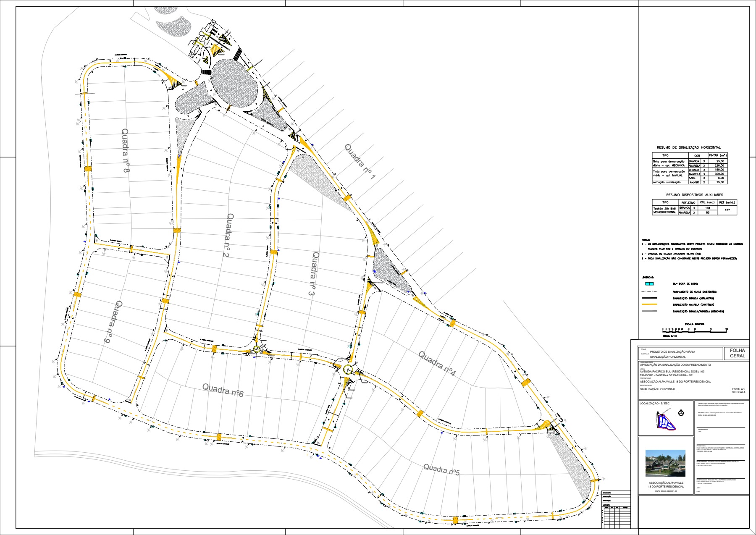Click the Quadra nº 1 label
Screen dimensions: 756x535
360,163
